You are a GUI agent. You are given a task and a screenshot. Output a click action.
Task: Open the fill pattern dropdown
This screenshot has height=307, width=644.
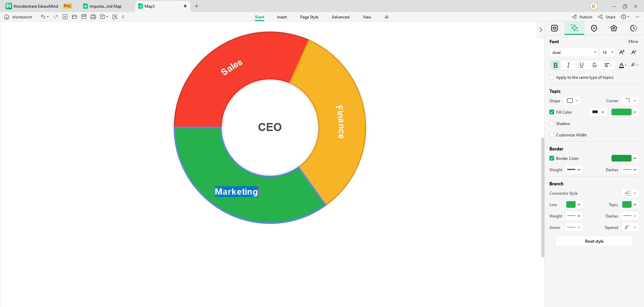[x=598, y=112]
